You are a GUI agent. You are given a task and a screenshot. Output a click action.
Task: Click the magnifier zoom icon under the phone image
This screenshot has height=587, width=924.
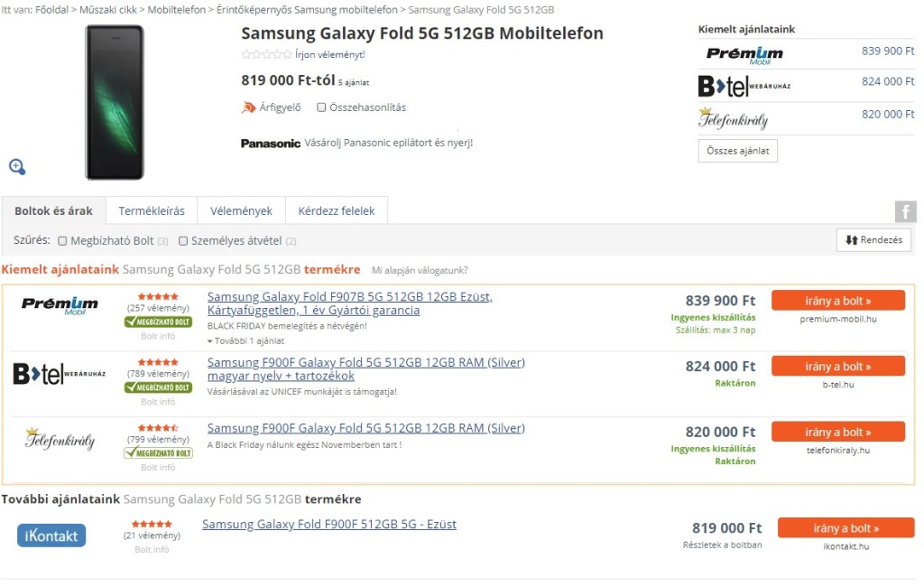pos(17,166)
